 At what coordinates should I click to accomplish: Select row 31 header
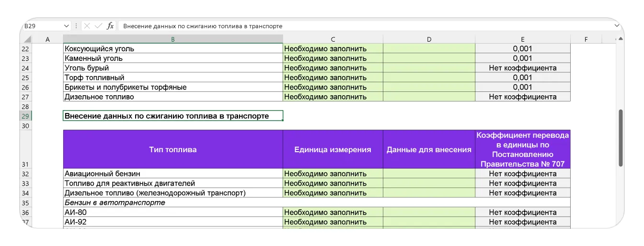26,149
